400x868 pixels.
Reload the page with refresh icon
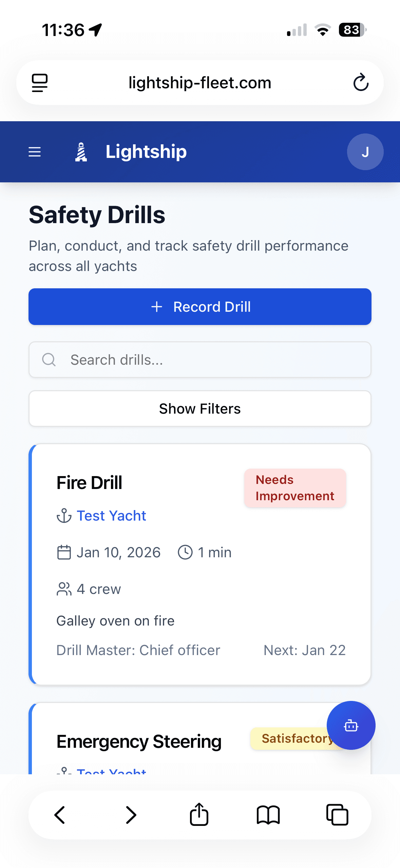[x=361, y=83]
